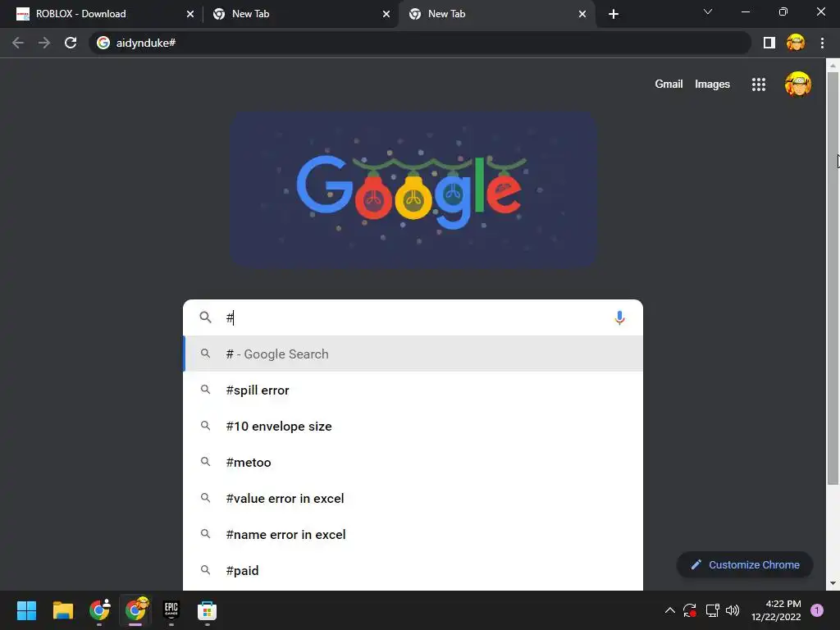Select the '#10 envelope size' suggestion
Image resolution: width=840 pixels, height=630 pixels.
click(413, 426)
